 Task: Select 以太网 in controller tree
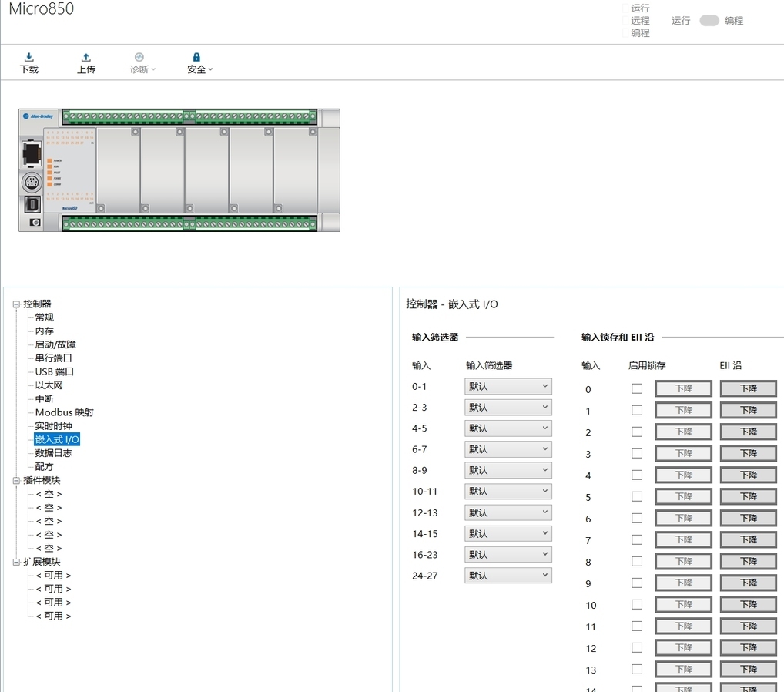[x=49, y=385]
